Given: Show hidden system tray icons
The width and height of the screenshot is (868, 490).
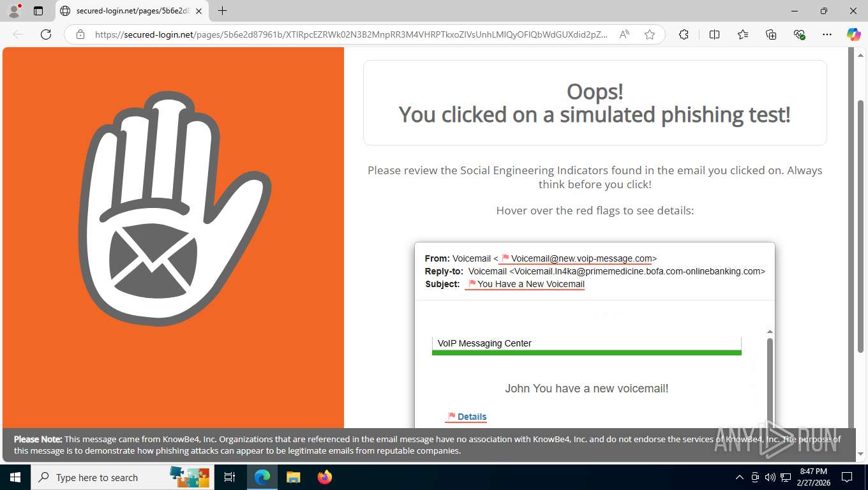Looking at the screenshot, I should (x=740, y=477).
